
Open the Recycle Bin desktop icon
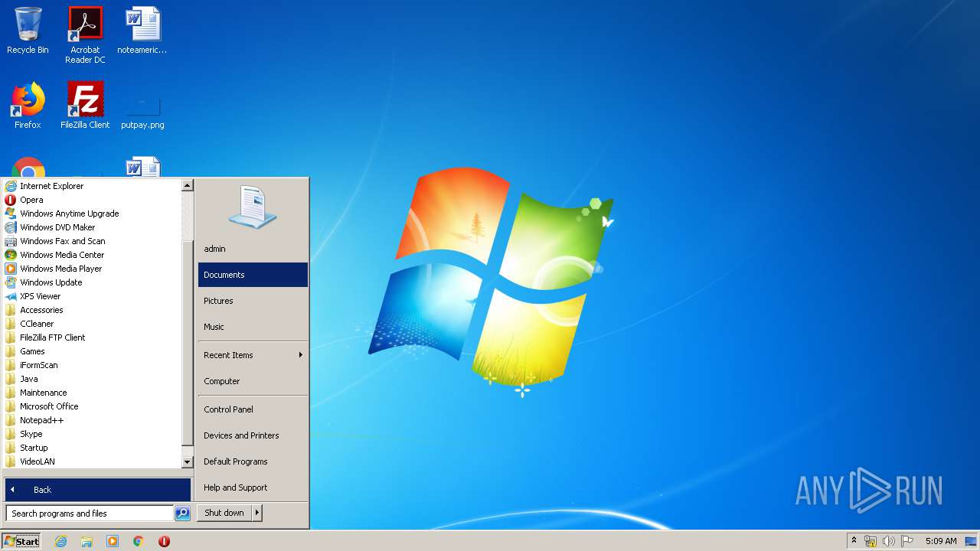(x=28, y=31)
